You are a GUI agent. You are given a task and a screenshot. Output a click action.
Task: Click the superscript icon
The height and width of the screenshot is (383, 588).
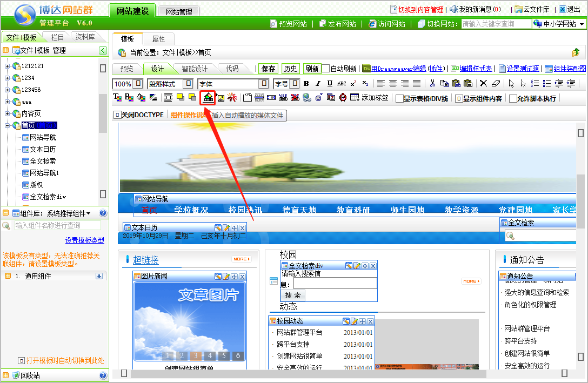353,84
